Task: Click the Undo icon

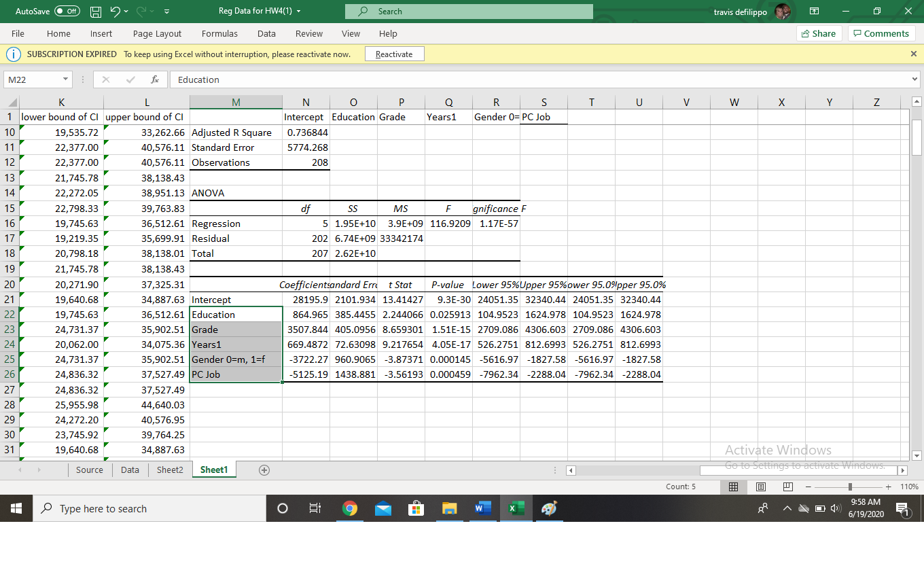Action: coord(113,11)
